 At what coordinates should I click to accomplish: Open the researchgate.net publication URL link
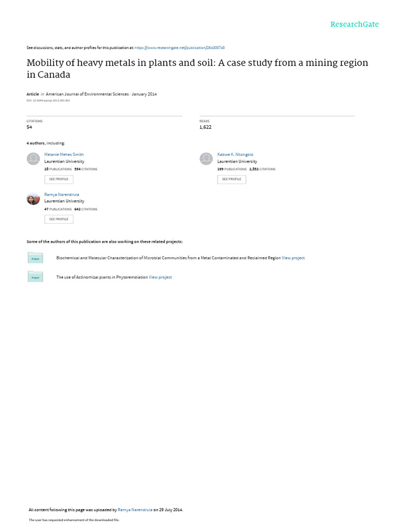[180, 48]
